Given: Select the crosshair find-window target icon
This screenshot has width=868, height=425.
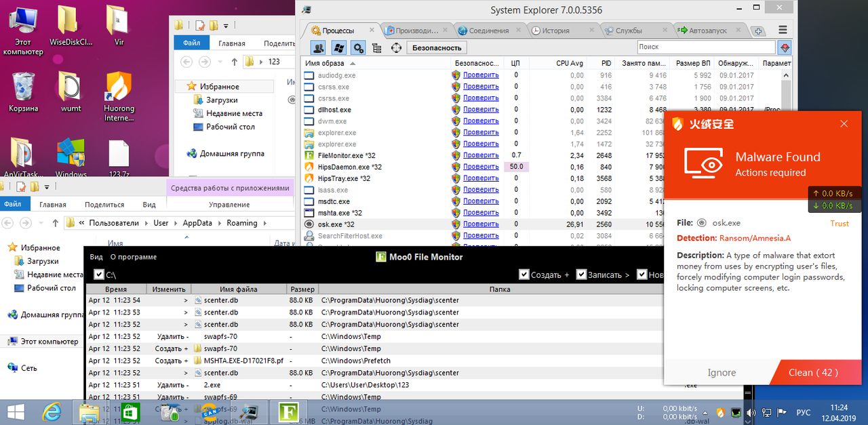Looking at the screenshot, I should click(x=397, y=47).
